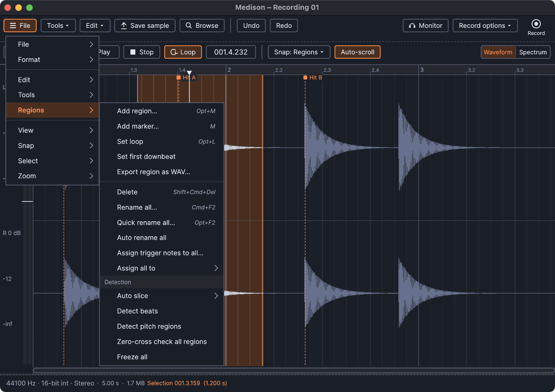555x392 pixels.
Task: Switch to Spectrum view
Action: click(533, 52)
